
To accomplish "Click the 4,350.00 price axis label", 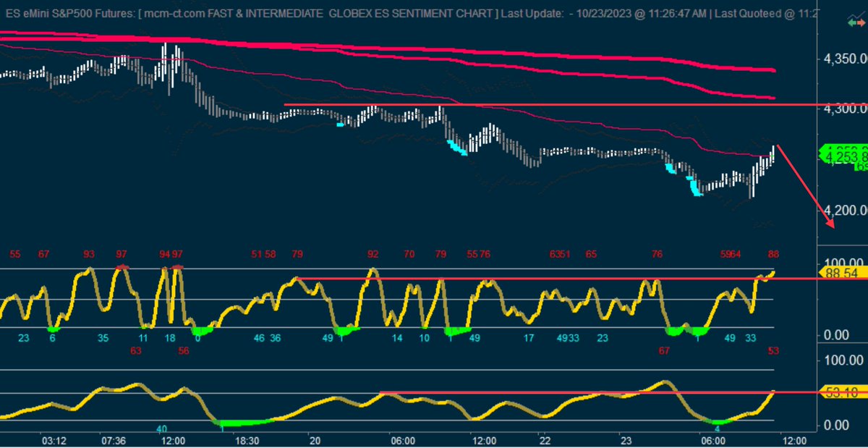I will click(x=846, y=59).
